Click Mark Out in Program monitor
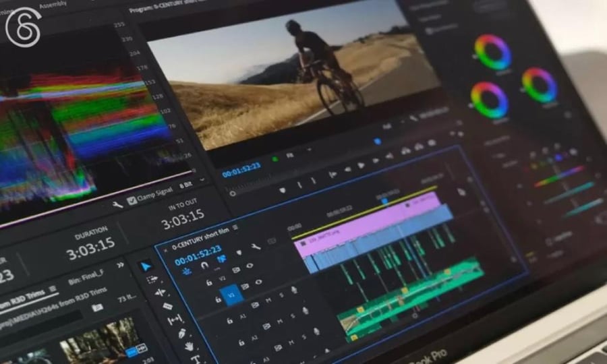 [313, 180]
